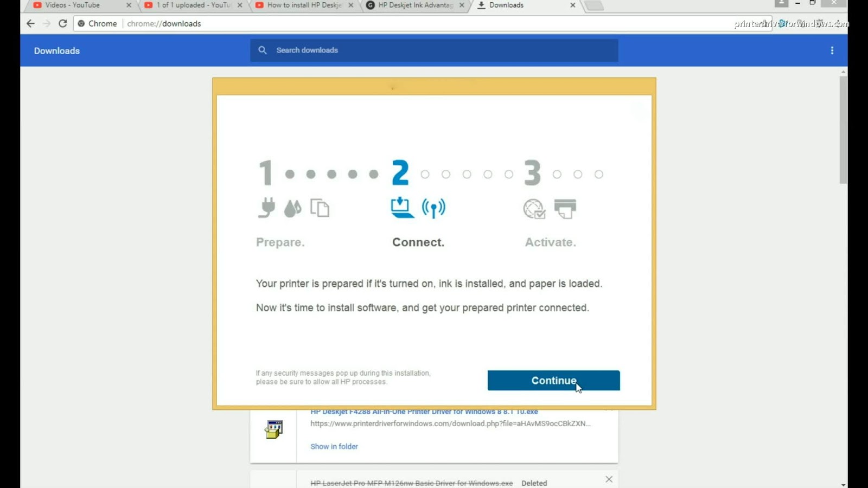Close the Downloads tab

572,5
